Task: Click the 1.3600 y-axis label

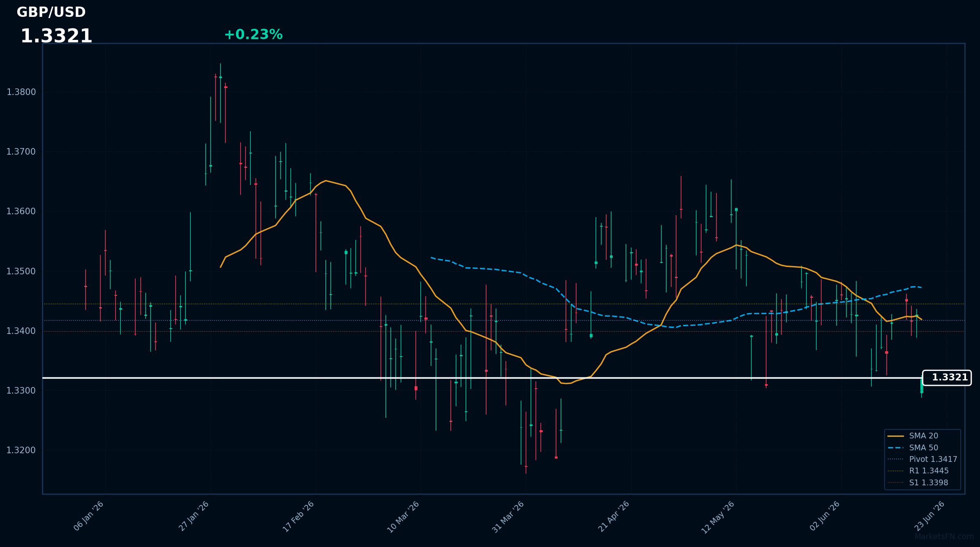Action: (x=21, y=211)
